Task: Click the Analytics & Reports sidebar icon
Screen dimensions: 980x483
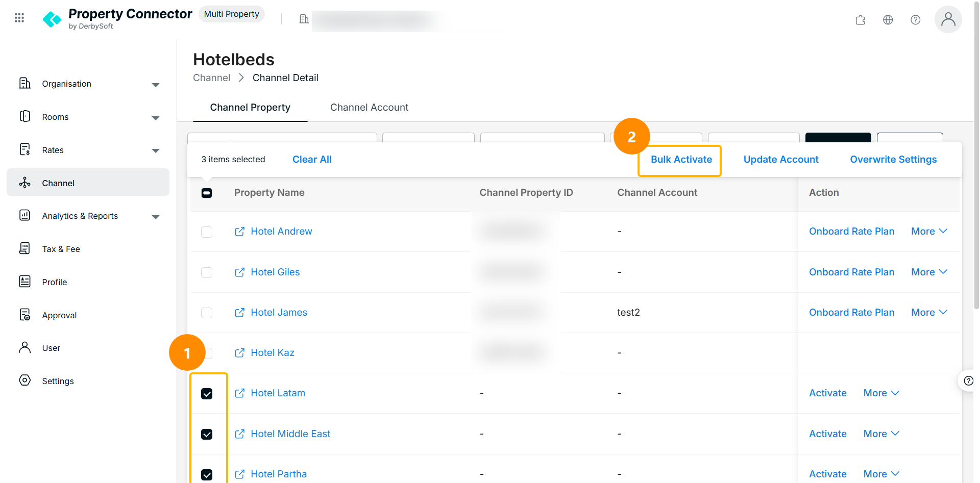Action: pos(24,215)
